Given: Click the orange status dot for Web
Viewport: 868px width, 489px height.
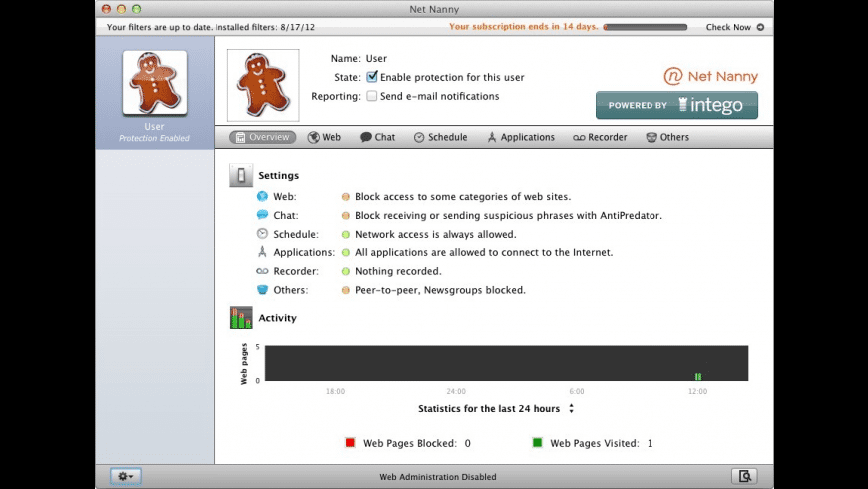Looking at the screenshot, I should click(346, 196).
